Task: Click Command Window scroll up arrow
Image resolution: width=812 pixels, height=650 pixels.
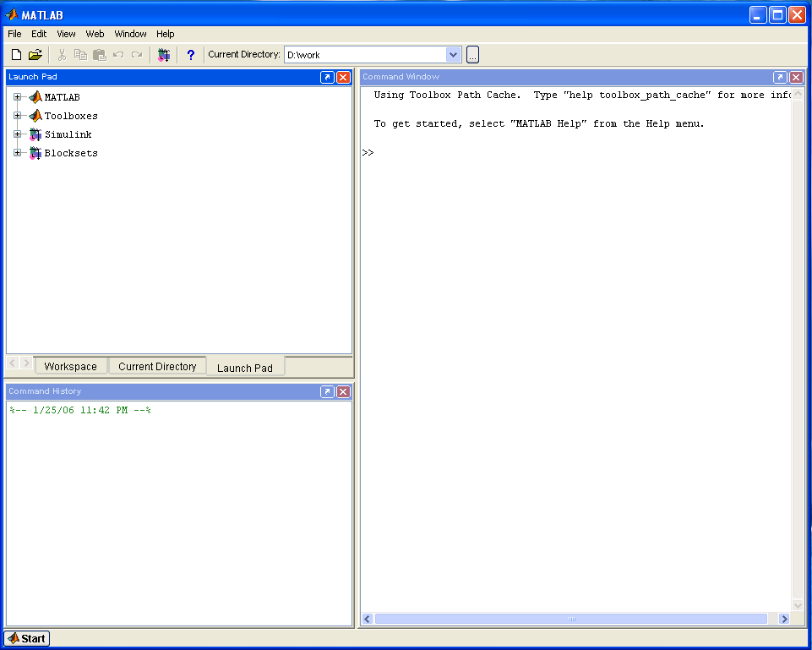Action: (798, 94)
